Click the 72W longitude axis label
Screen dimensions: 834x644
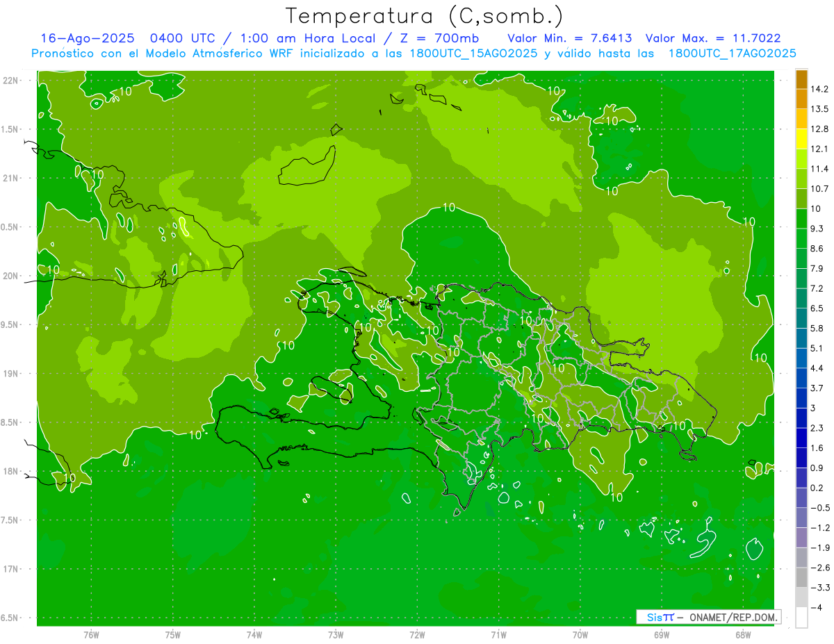417,635
